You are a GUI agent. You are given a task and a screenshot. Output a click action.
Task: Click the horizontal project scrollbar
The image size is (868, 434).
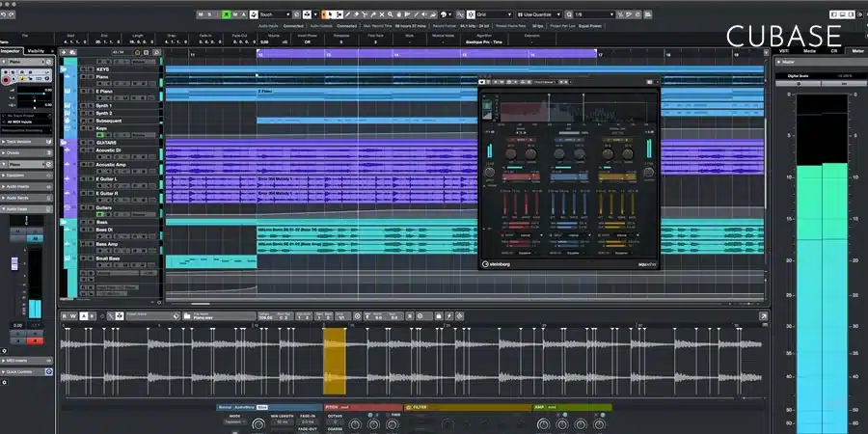click(201, 304)
